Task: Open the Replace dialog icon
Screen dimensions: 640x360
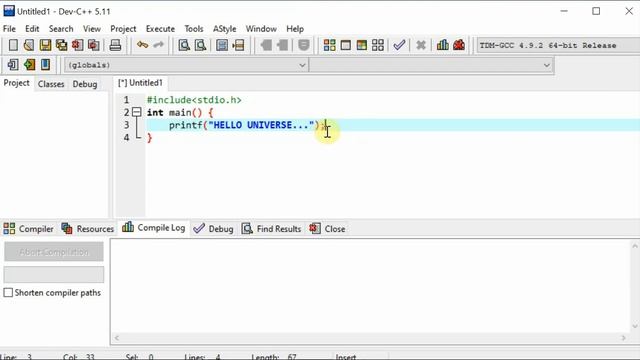Action: pyautogui.click(x=200, y=45)
